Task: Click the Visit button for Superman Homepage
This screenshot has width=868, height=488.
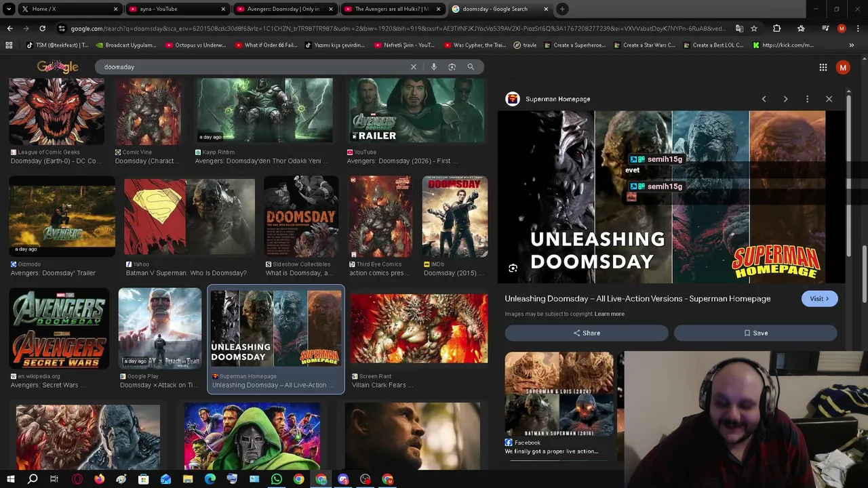Action: pos(819,299)
